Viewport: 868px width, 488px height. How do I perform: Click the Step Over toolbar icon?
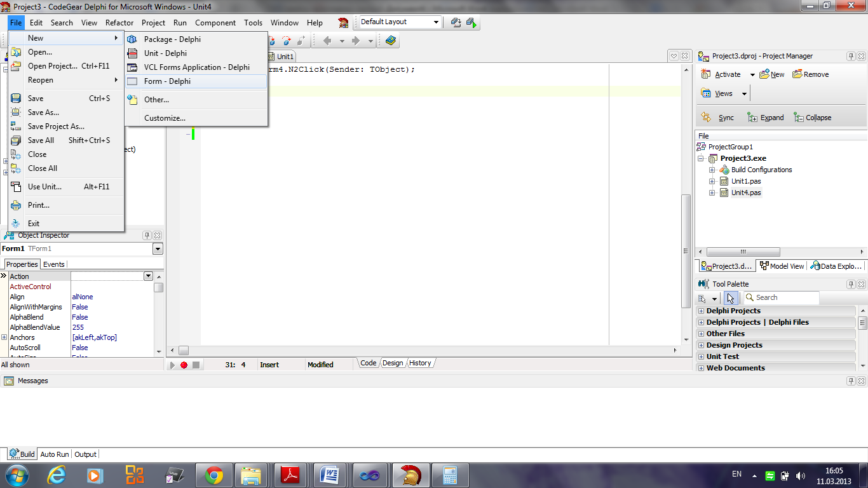286,41
